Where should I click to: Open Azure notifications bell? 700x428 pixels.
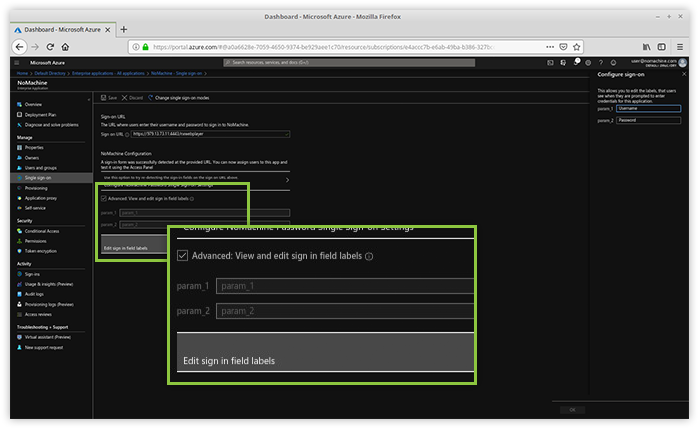pos(576,62)
